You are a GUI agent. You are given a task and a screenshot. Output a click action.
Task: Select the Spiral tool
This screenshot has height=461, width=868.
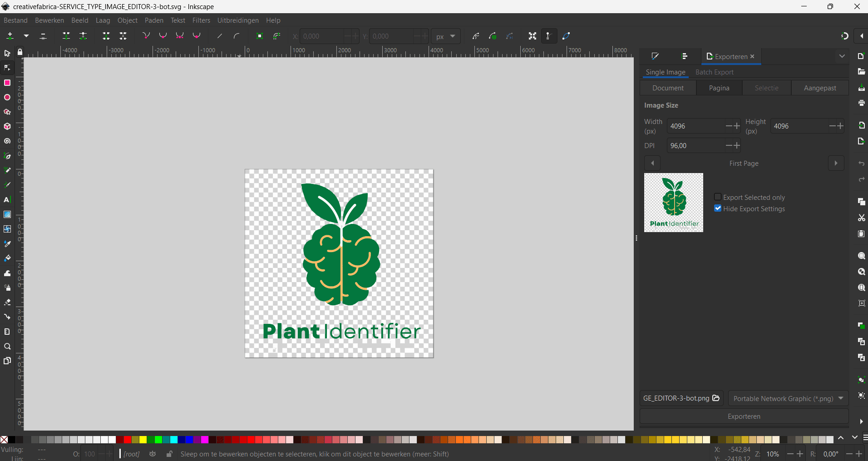(7, 141)
